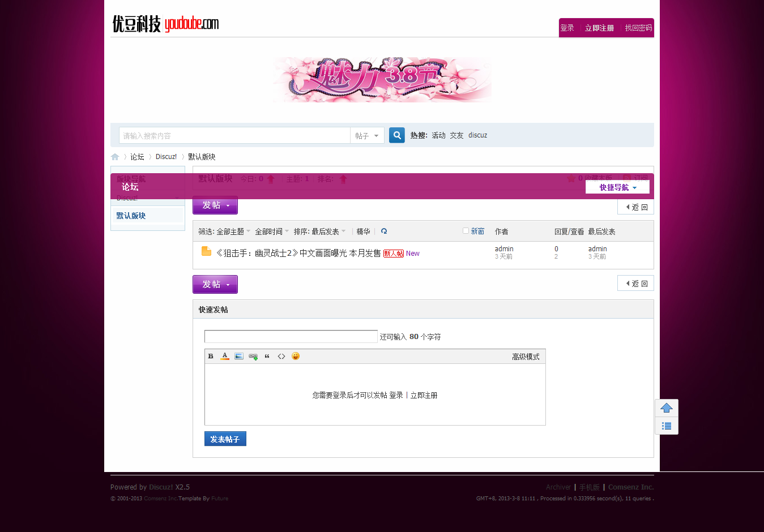Viewport: 764px width, 532px height.
Task: Click 找回密码 in the top header
Action: [638, 28]
